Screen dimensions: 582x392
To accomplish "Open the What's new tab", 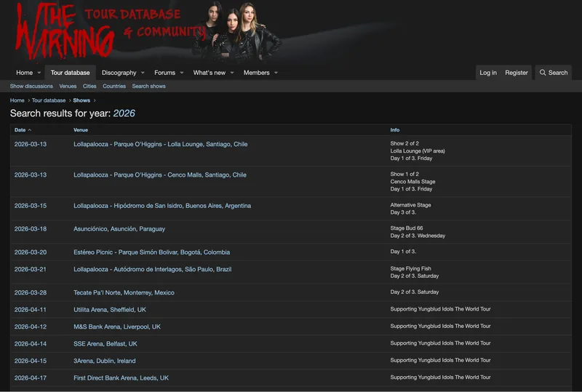I will pos(209,73).
